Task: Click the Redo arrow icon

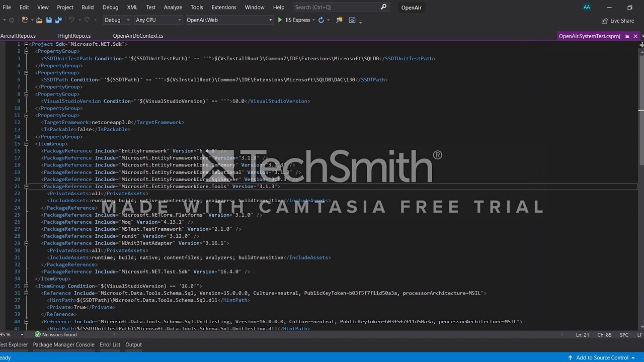Action: pos(86,20)
